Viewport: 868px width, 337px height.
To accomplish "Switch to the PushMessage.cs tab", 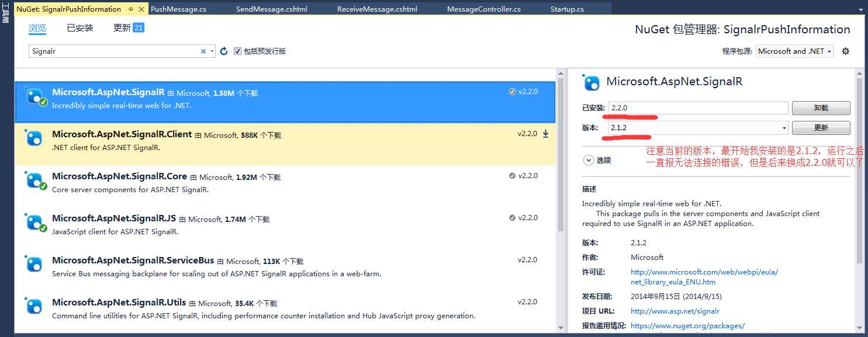I will point(178,9).
